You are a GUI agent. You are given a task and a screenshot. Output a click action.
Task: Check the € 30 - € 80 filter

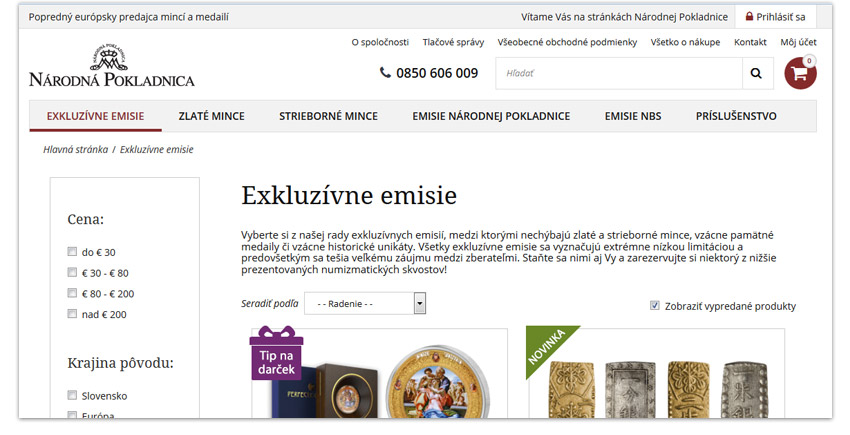pyautogui.click(x=72, y=272)
